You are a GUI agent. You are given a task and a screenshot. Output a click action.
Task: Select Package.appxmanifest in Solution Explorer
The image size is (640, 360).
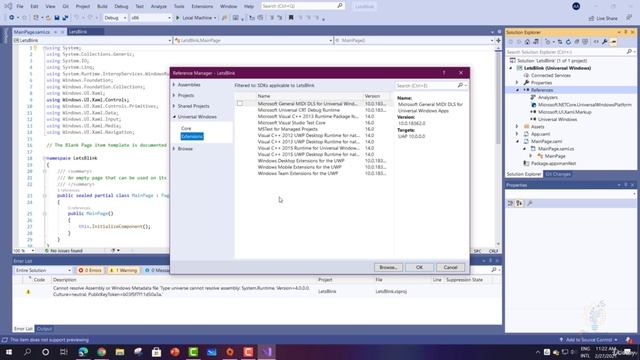[x=553, y=164]
